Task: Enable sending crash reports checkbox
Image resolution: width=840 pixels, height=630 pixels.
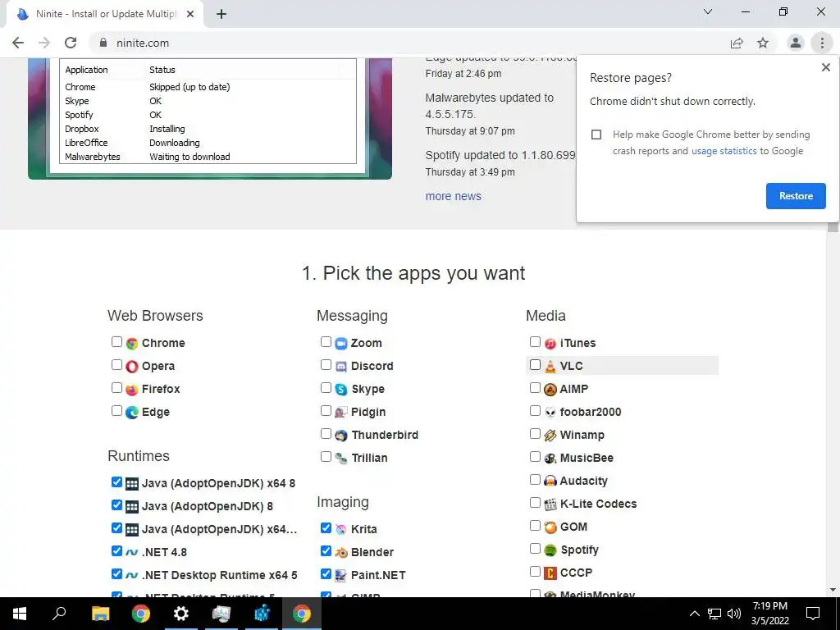Action: (x=596, y=135)
